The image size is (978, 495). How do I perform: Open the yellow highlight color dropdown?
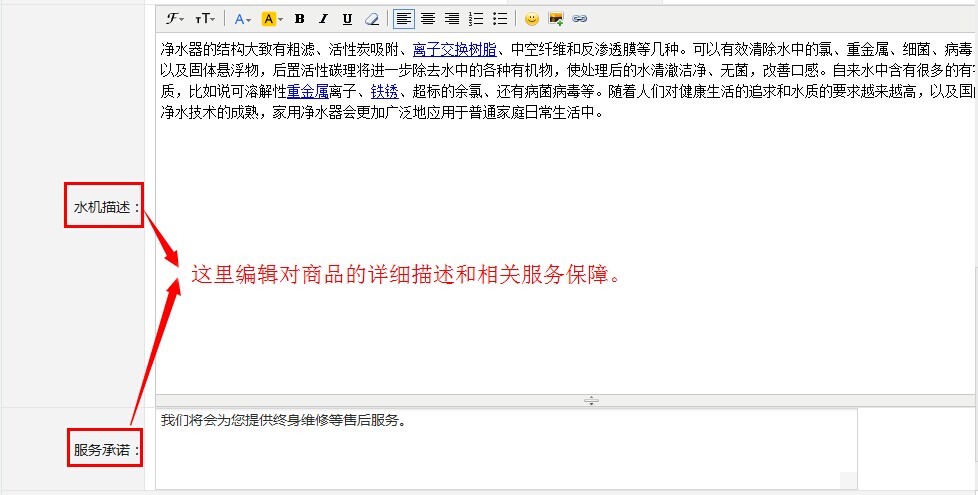click(272, 19)
